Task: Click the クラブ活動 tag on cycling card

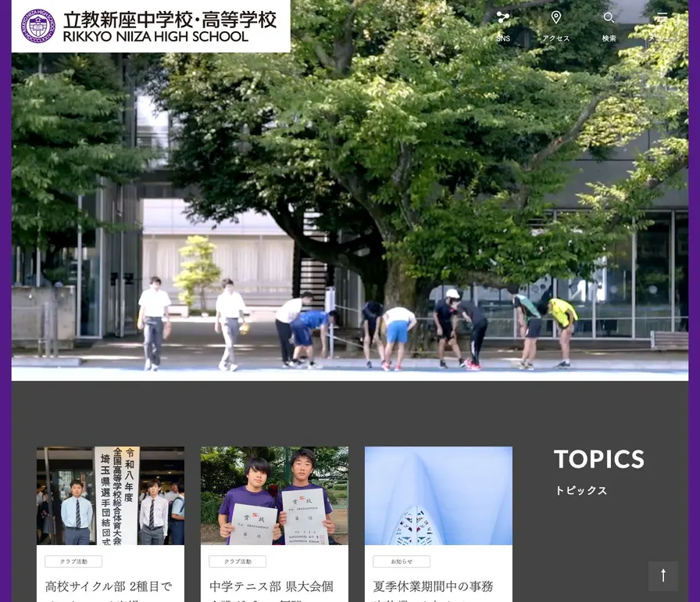Action: [x=73, y=561]
